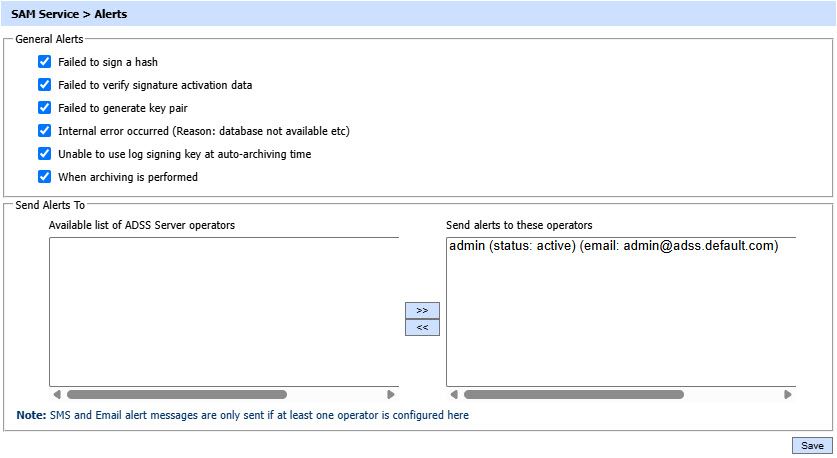This screenshot has height=458, width=837.
Task: Toggle the 'Internal error occurred' checkbox
Action: pyautogui.click(x=44, y=131)
